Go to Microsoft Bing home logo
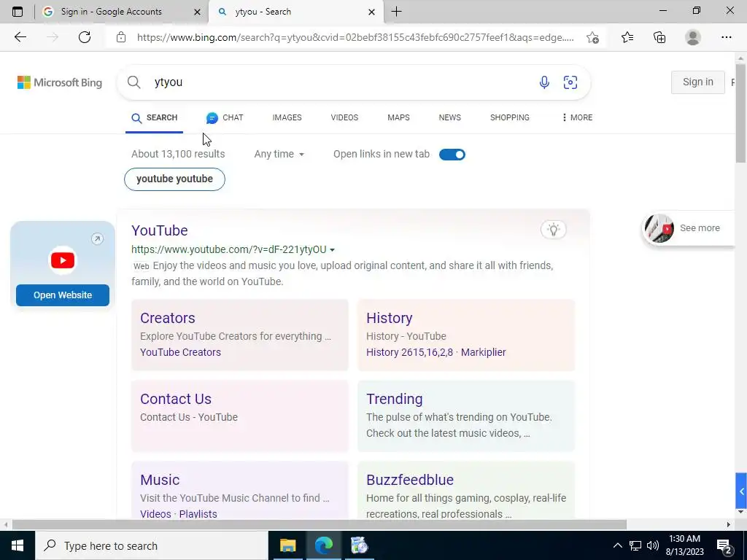747x560 pixels. pyautogui.click(x=60, y=82)
